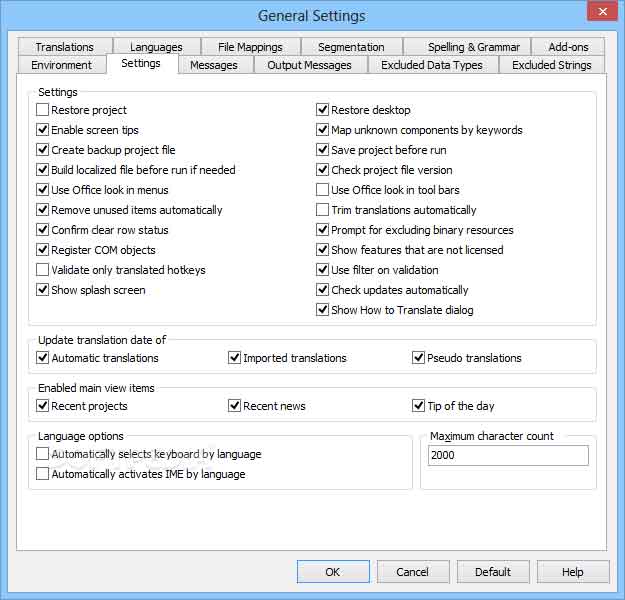This screenshot has width=625, height=600.
Task: Click the OK button
Action: click(333, 572)
